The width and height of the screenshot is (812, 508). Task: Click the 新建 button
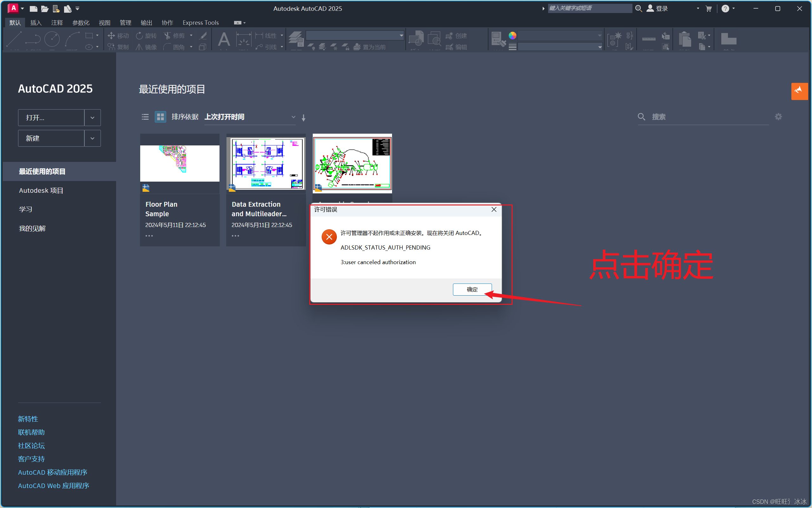51,138
